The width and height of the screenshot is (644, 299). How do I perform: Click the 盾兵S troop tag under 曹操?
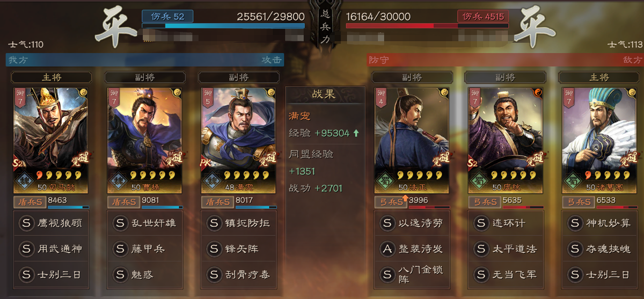(123, 202)
